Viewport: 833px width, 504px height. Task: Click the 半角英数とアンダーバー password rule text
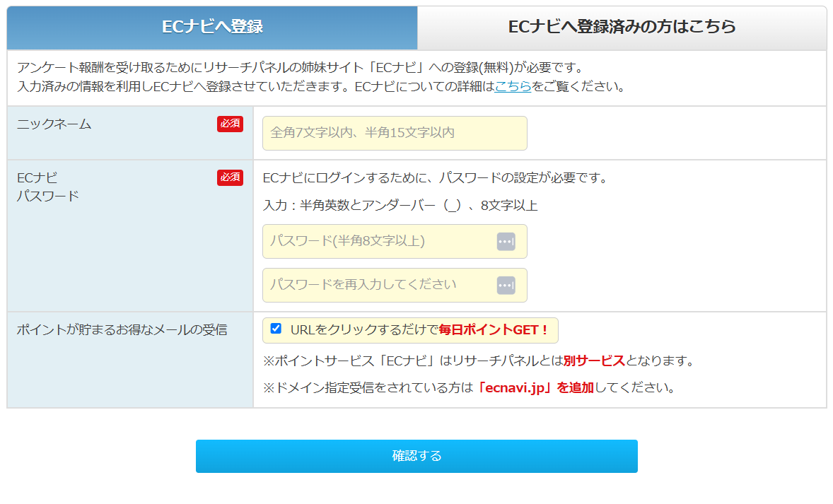coord(400,206)
